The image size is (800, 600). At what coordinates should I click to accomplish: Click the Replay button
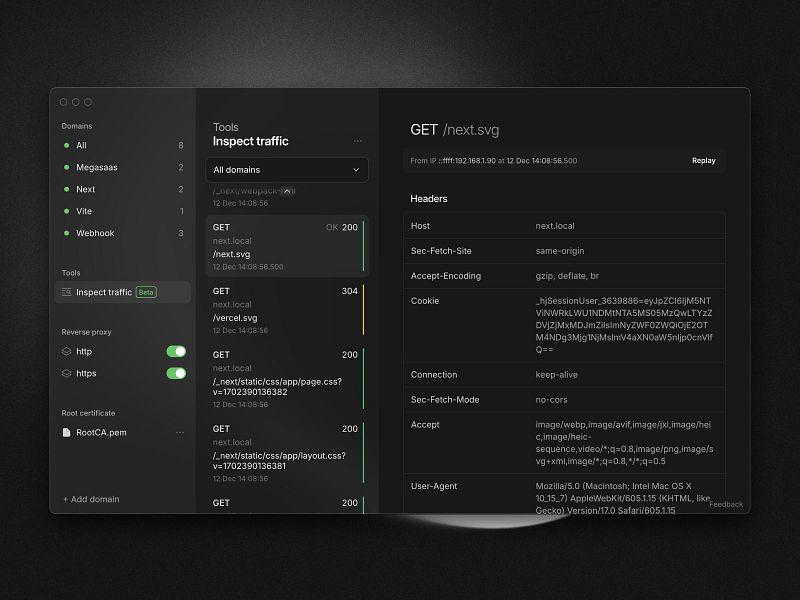click(x=704, y=161)
